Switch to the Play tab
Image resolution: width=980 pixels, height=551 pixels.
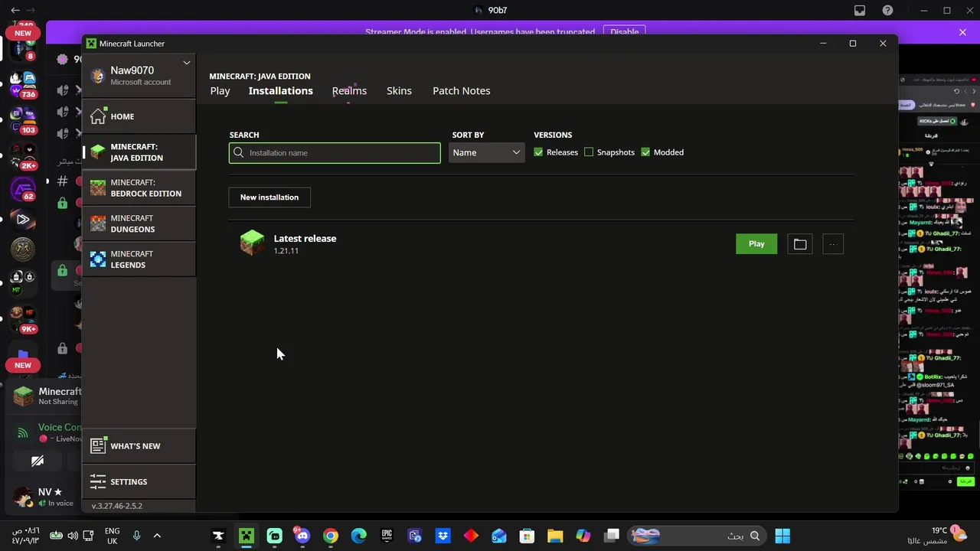pos(220,90)
